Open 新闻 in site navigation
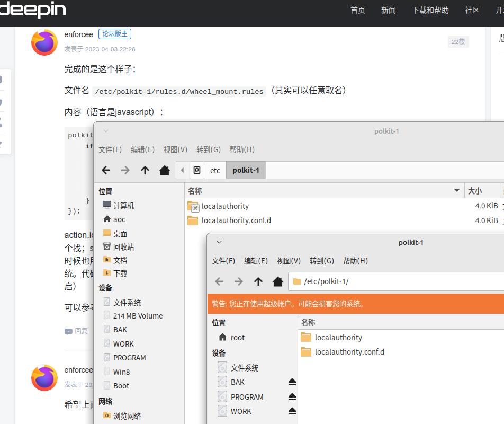 388,10
